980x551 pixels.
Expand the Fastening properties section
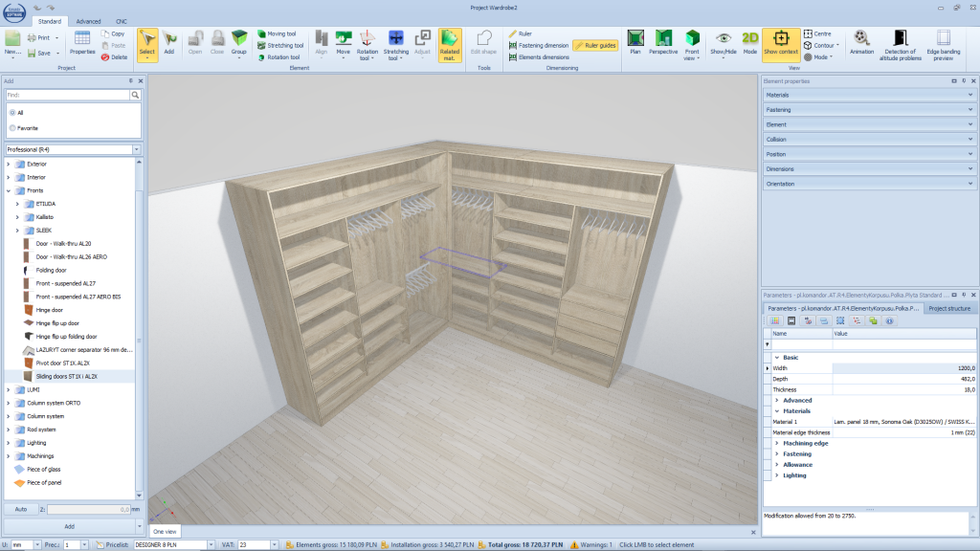click(869, 109)
